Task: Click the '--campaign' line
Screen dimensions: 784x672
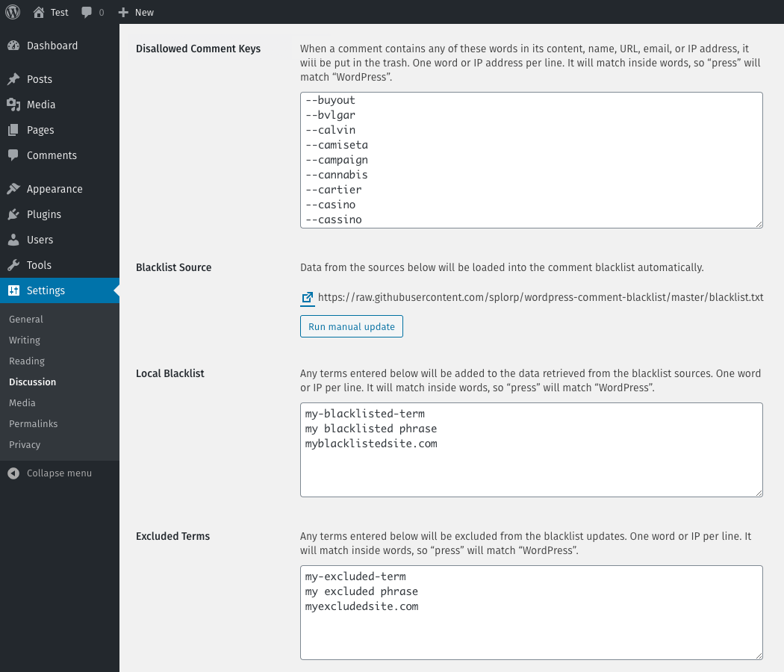Action: click(x=337, y=160)
